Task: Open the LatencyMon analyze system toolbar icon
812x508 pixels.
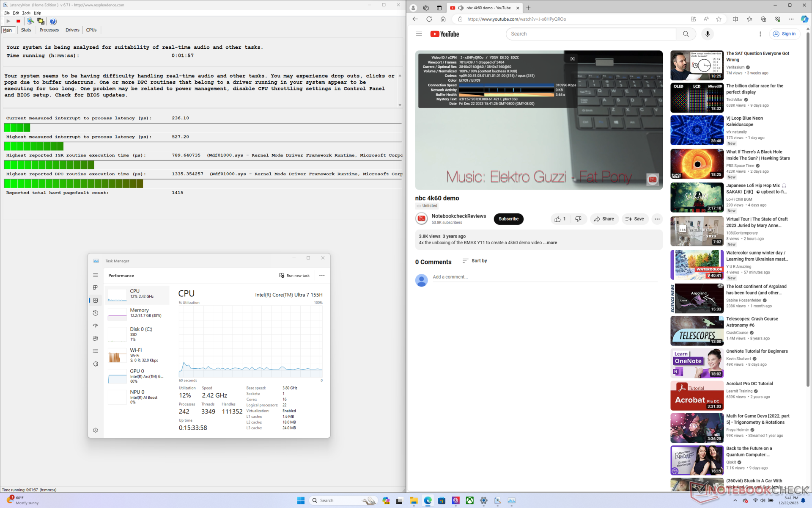Action: point(30,21)
